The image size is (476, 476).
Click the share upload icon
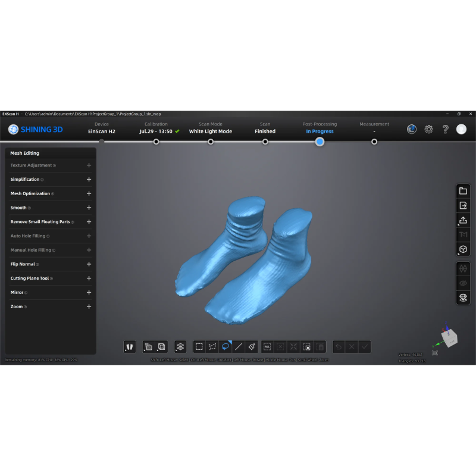point(463,220)
